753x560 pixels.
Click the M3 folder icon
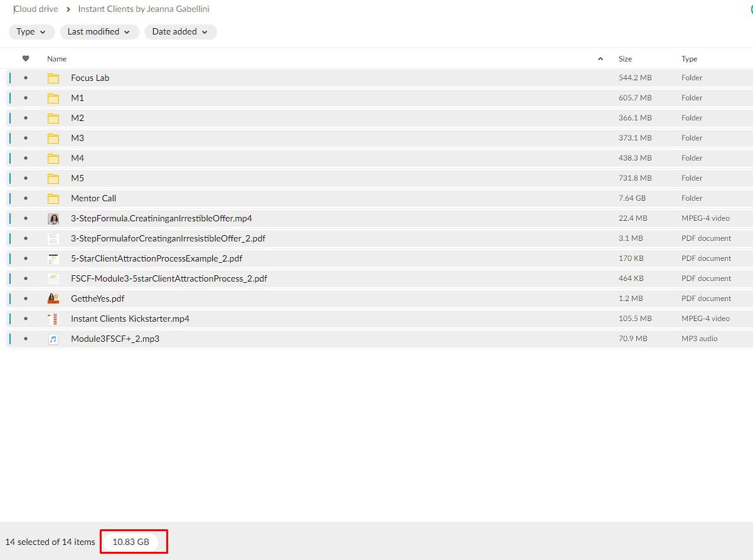[x=53, y=138]
